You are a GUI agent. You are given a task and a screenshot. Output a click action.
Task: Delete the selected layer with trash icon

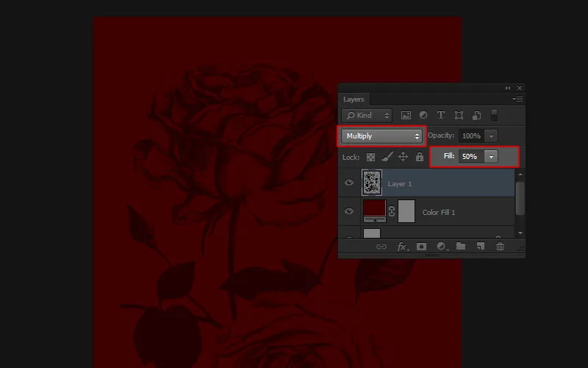coord(500,247)
